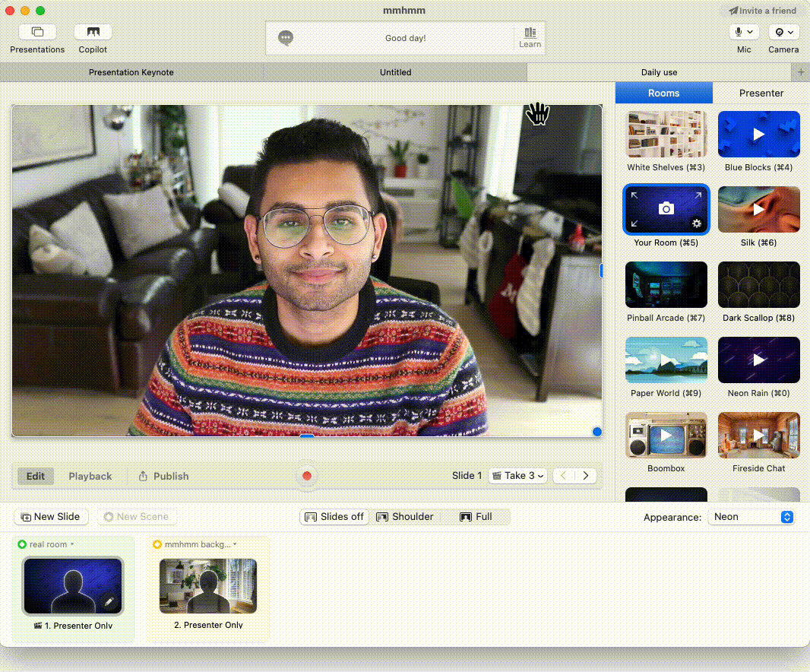Open the Daily use tab

click(x=659, y=72)
